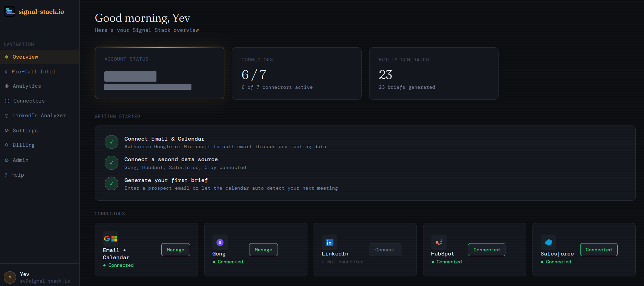The width and height of the screenshot is (644, 286).
Task: Click the Help question mark icon
Action: (x=6, y=175)
